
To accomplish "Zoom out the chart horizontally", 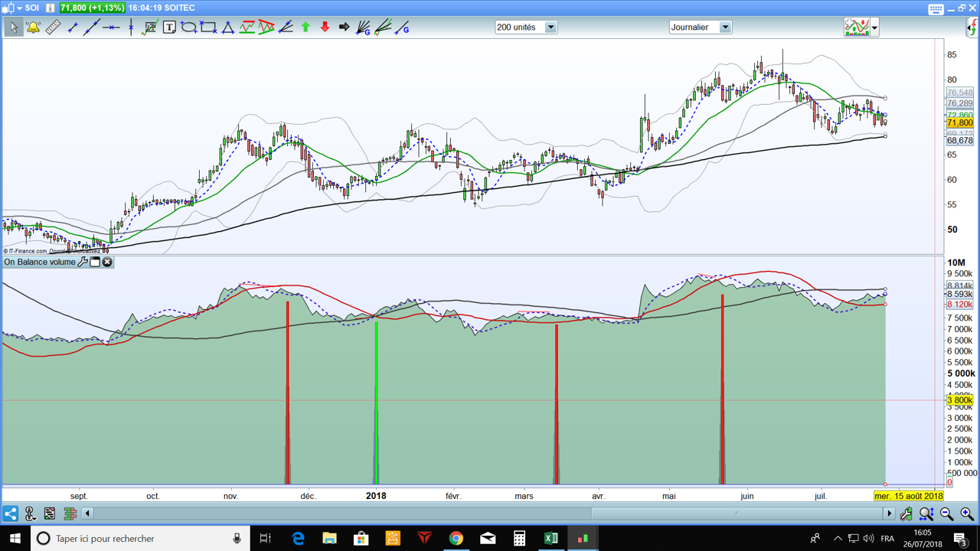I will (946, 514).
